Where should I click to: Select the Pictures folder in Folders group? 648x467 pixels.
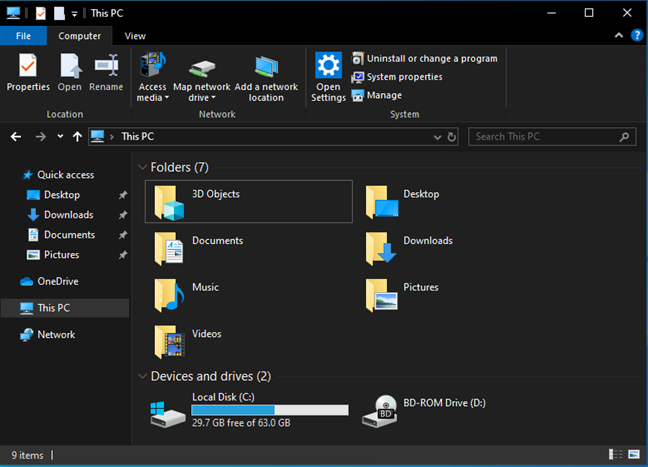pos(402,295)
